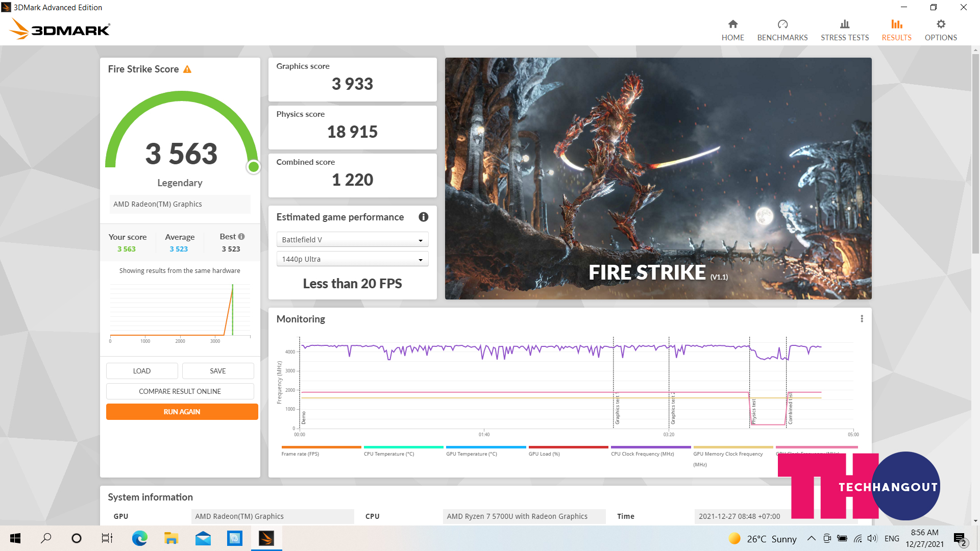Open the Windows Start menu
This screenshot has width=980, height=551.
click(15, 538)
